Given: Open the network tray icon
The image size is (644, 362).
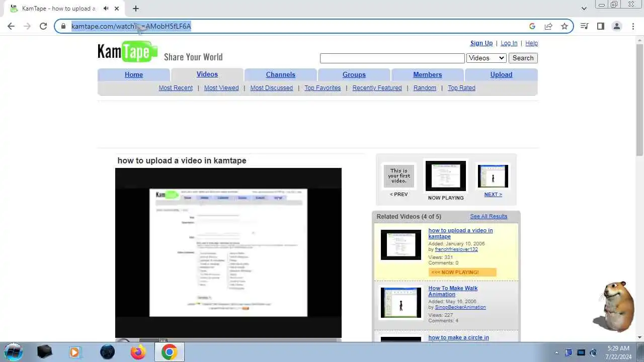Looking at the screenshot, I should 581,352.
